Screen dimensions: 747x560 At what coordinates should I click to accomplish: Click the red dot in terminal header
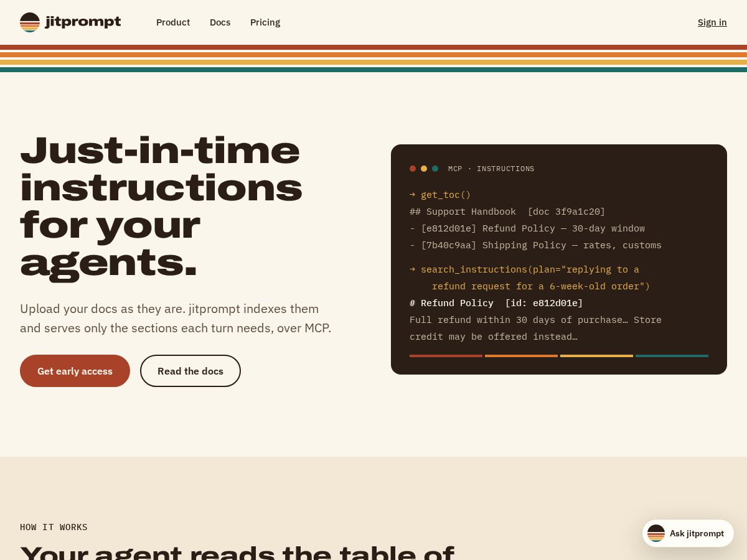coord(413,169)
